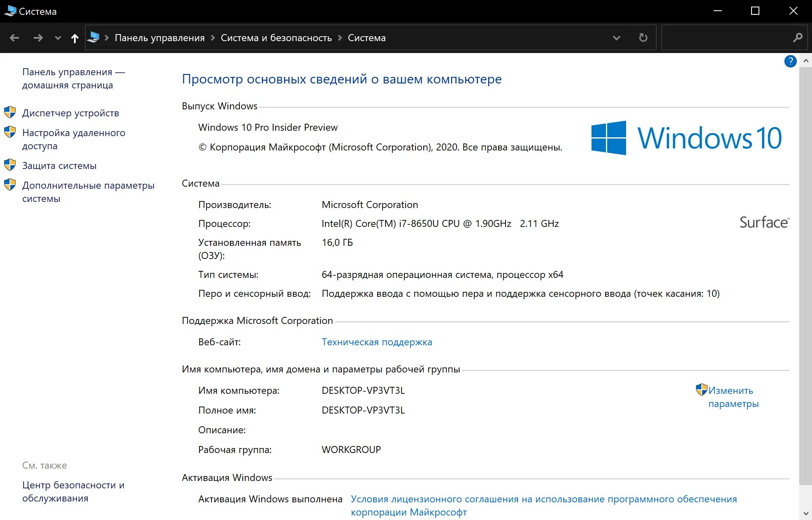Click the blue help question mark icon
This screenshot has width=812, height=520.
click(x=790, y=61)
